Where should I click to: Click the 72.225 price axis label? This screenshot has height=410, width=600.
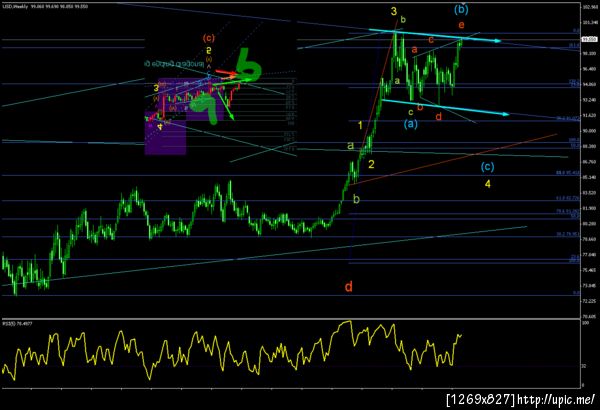point(589,301)
